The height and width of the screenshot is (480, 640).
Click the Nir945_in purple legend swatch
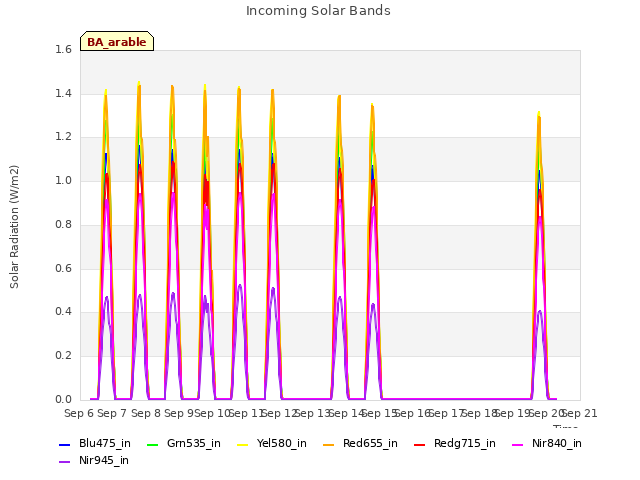[x=64, y=462]
